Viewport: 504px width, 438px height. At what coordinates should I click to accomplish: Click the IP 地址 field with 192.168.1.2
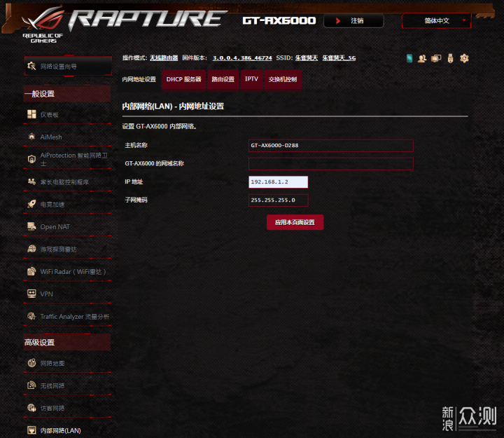[278, 182]
